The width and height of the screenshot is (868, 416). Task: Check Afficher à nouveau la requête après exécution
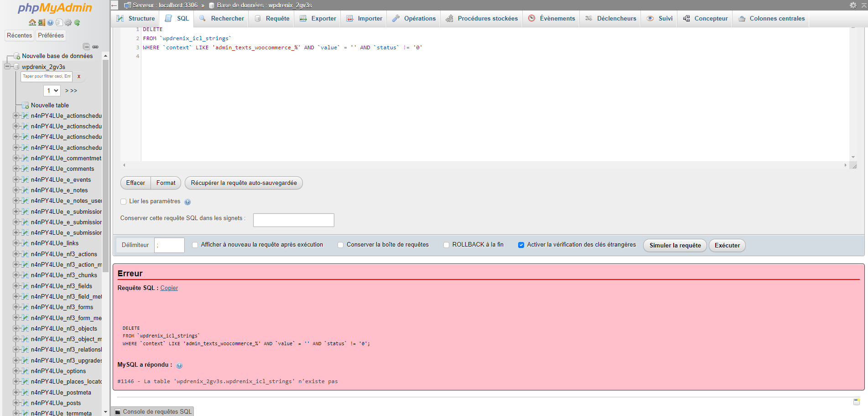pos(195,245)
